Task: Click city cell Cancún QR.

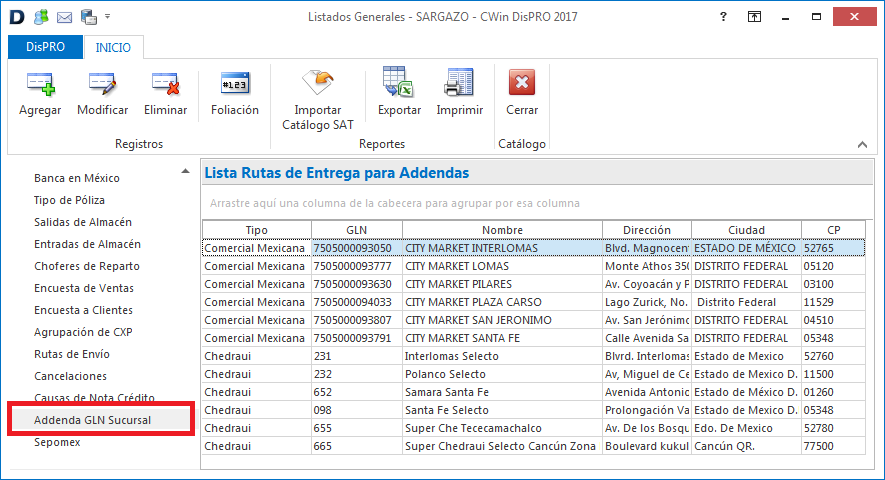Action: 746,447
